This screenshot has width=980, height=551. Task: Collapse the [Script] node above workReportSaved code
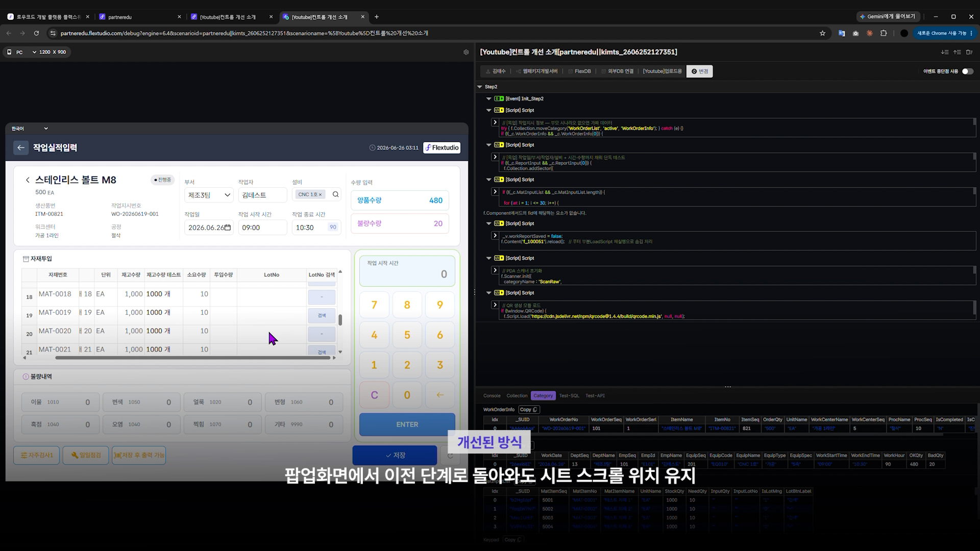point(488,223)
